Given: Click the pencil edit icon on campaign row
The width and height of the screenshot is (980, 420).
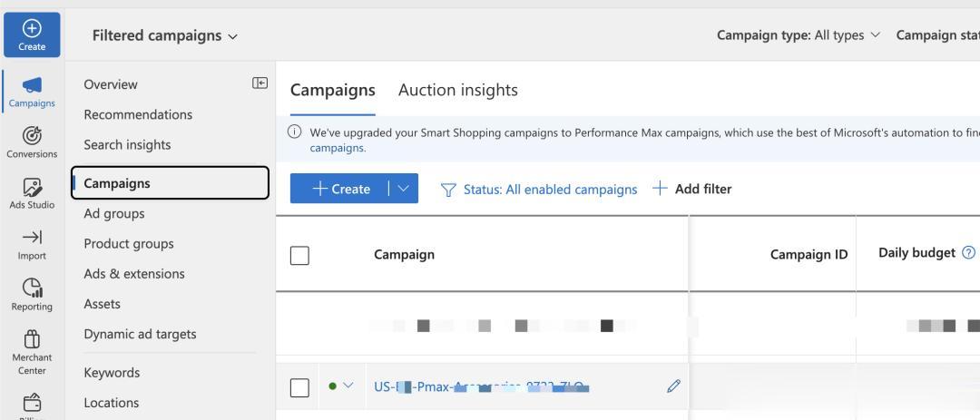Looking at the screenshot, I should tap(673, 386).
